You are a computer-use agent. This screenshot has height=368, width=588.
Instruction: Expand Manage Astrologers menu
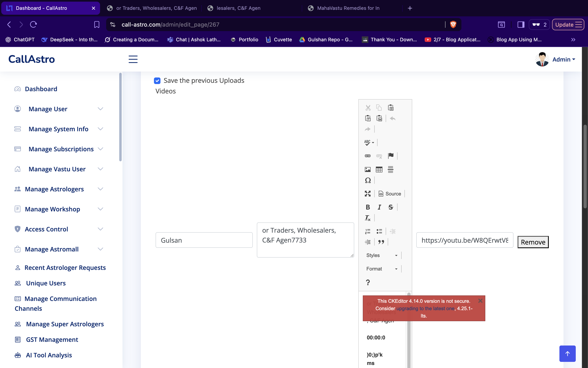tap(59, 189)
